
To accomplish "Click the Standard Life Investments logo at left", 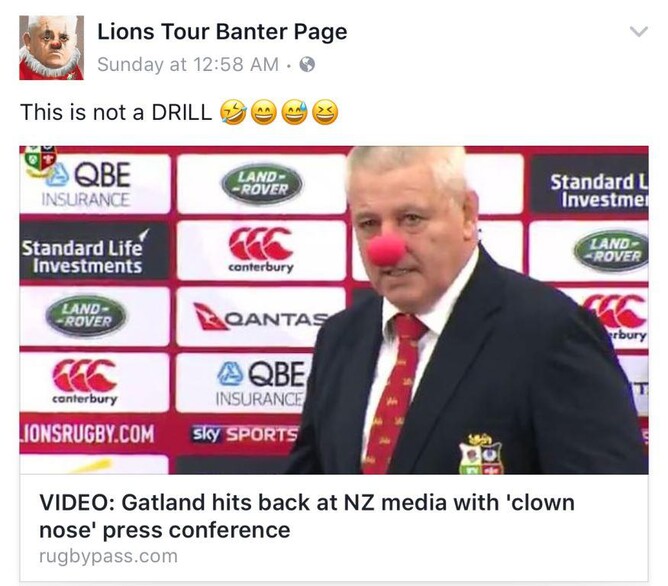I will [x=83, y=256].
